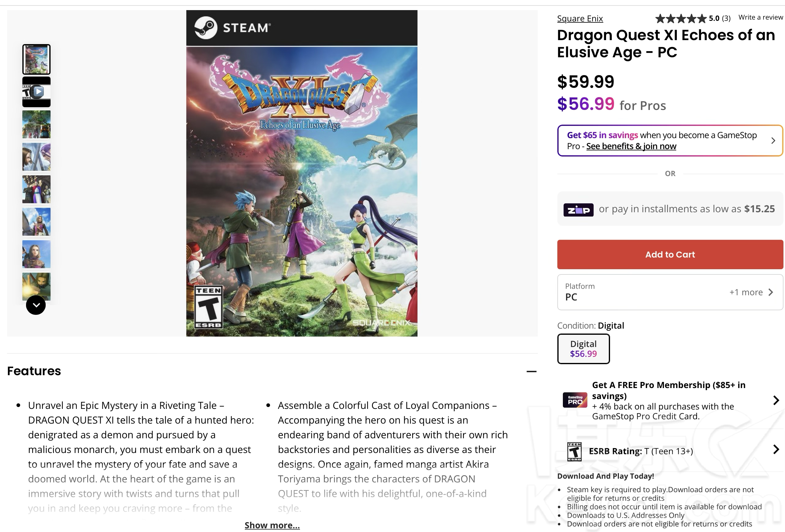Screen dimensions: 785x532
Task: Play the product video thumbnail
Action: 36,92
